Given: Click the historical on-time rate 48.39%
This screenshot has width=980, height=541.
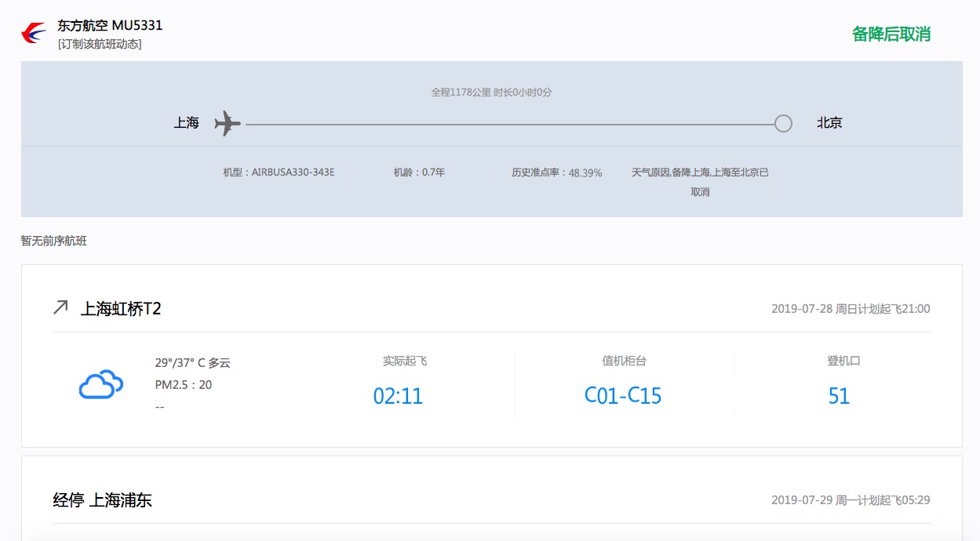Looking at the screenshot, I should pos(585,172).
